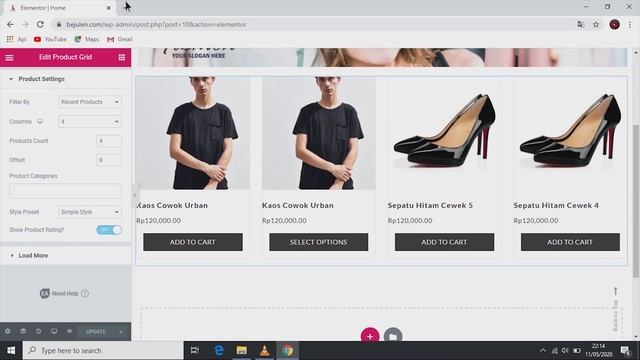Image resolution: width=640 pixels, height=360 pixels.
Task: Click the Sepatu Hitam Cewek 5 title
Action: (430, 205)
